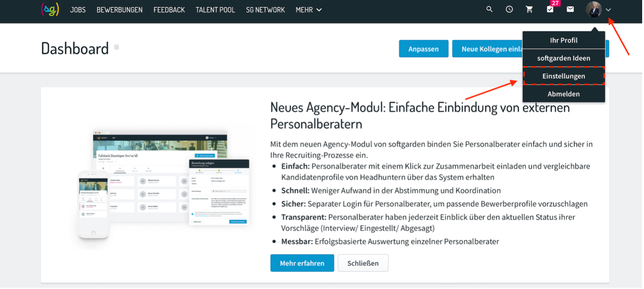644x289 pixels.
Task: Click the bold word Sicher:
Action: pyautogui.click(x=294, y=204)
